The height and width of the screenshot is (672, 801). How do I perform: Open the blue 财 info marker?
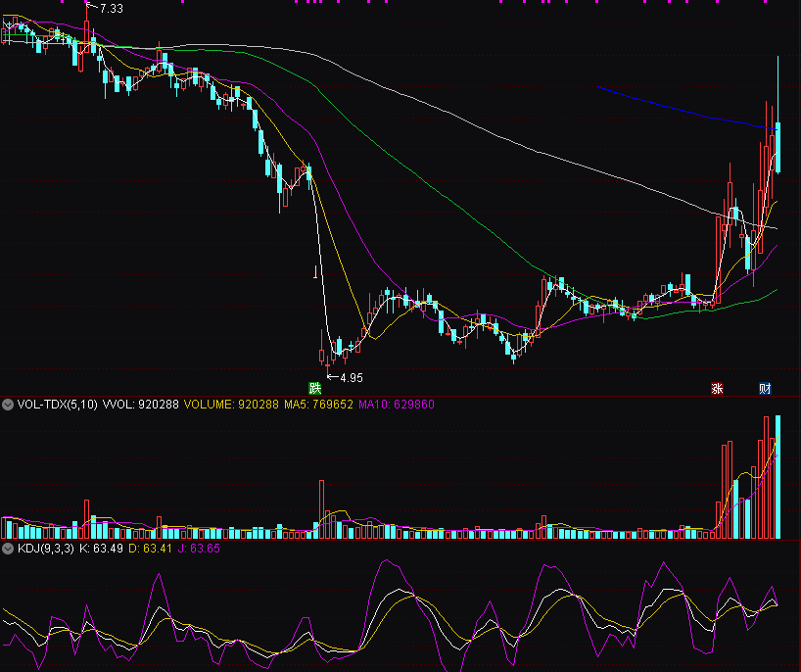coord(765,389)
